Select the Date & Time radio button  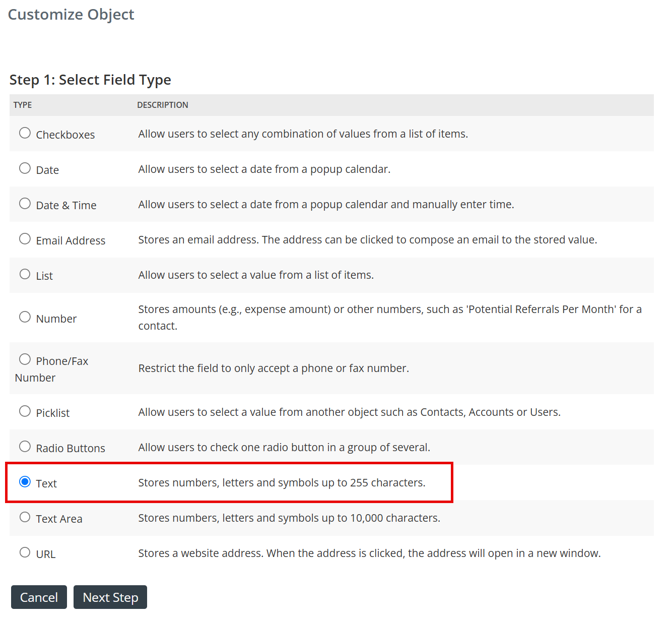pos(25,203)
